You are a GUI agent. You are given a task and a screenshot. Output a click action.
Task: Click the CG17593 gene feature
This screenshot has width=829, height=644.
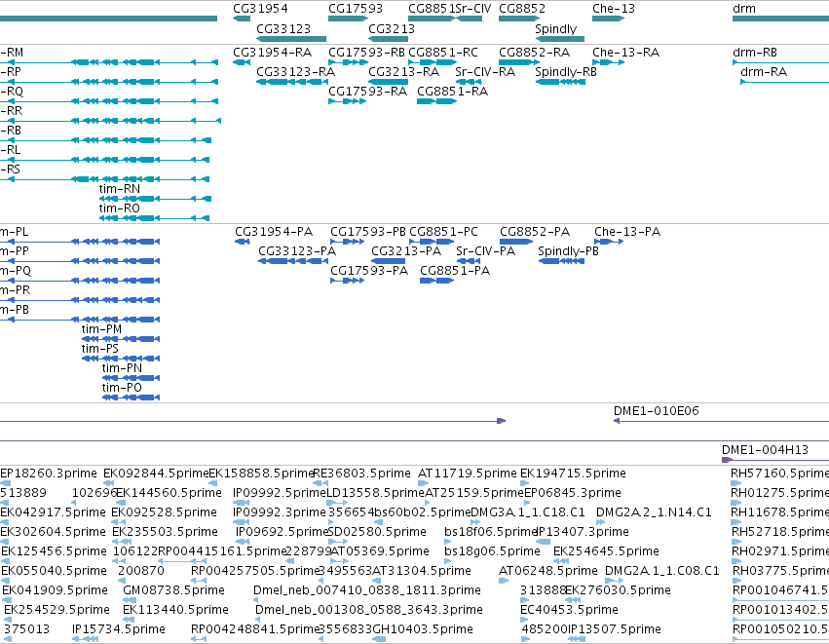pos(348,19)
